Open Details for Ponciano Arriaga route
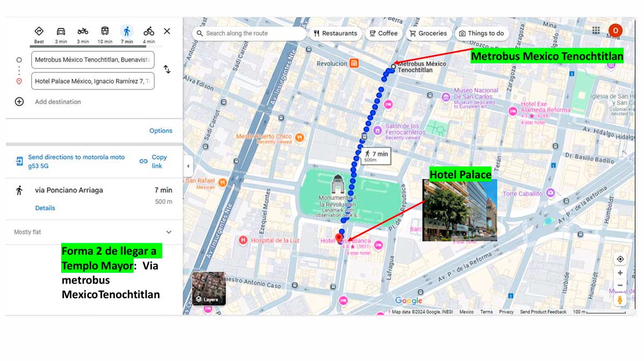Viewport: 644px width, 361px height. (x=45, y=208)
